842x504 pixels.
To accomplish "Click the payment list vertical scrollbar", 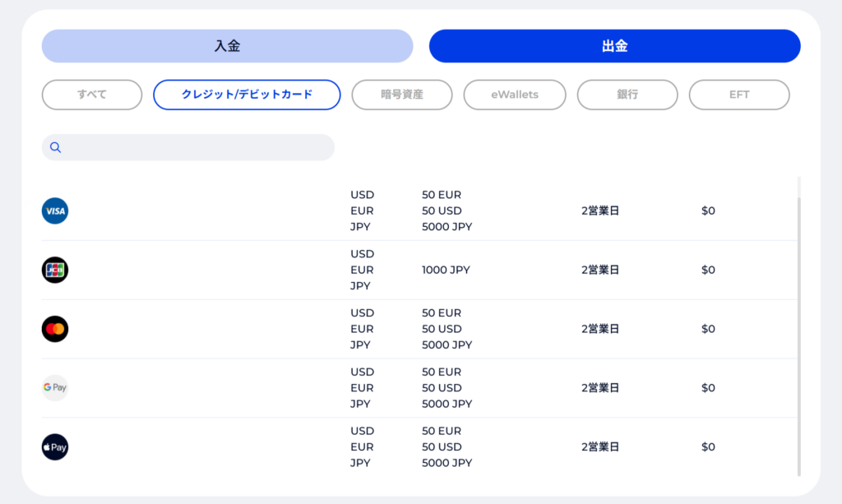I will click(799, 329).
